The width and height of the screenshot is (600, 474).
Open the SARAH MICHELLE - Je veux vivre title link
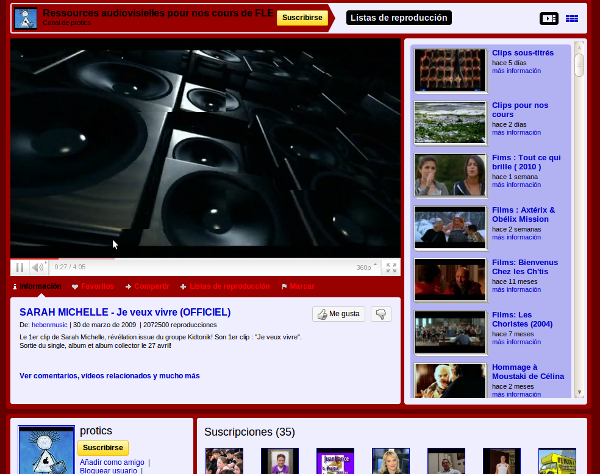pos(125,312)
